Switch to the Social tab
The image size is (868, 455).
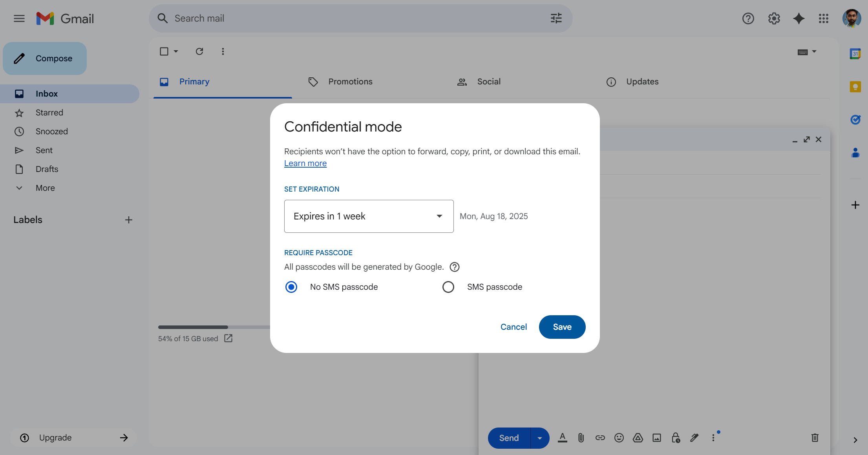(x=488, y=82)
